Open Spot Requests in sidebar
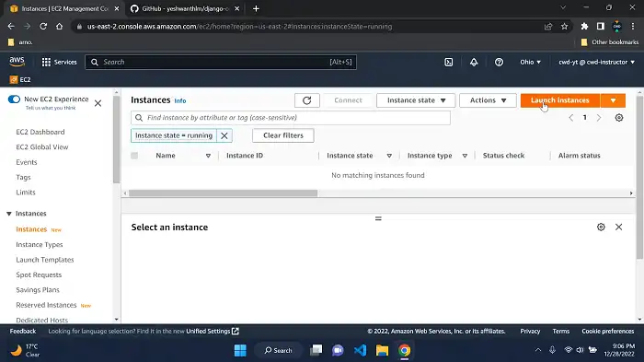The height and width of the screenshot is (362, 644). (39, 274)
